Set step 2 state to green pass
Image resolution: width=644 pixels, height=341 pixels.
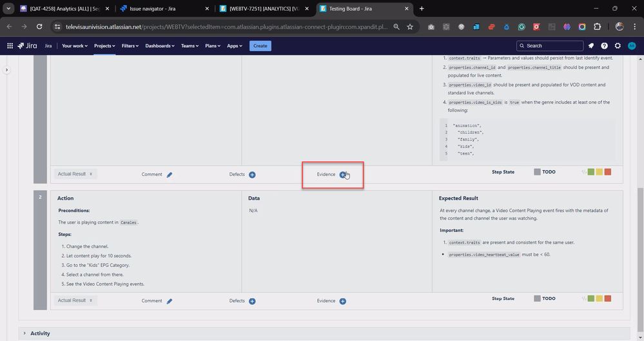click(x=590, y=298)
